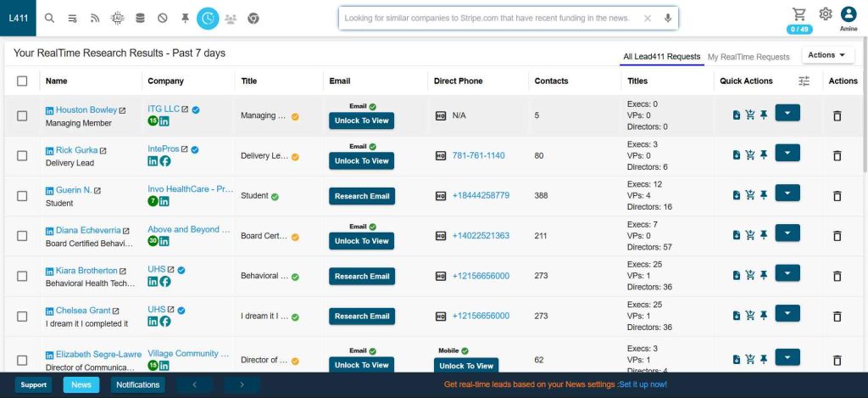Unlock Houston Bowley's email
This screenshot has height=398, width=868.
pyautogui.click(x=361, y=121)
